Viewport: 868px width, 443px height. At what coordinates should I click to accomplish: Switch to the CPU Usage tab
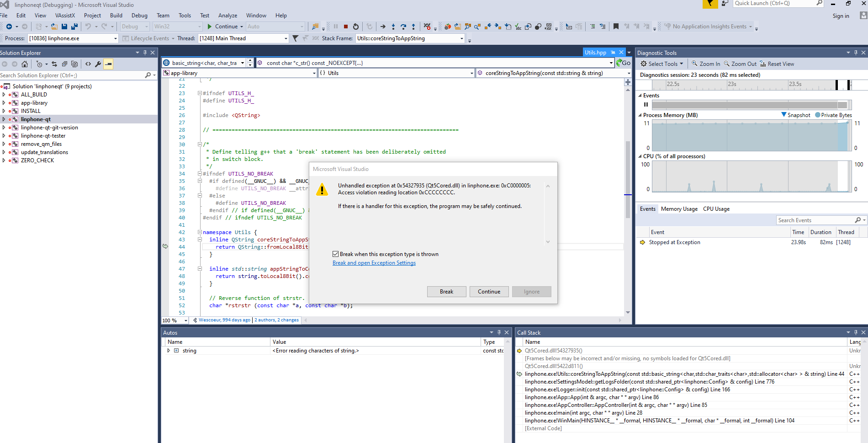716,209
